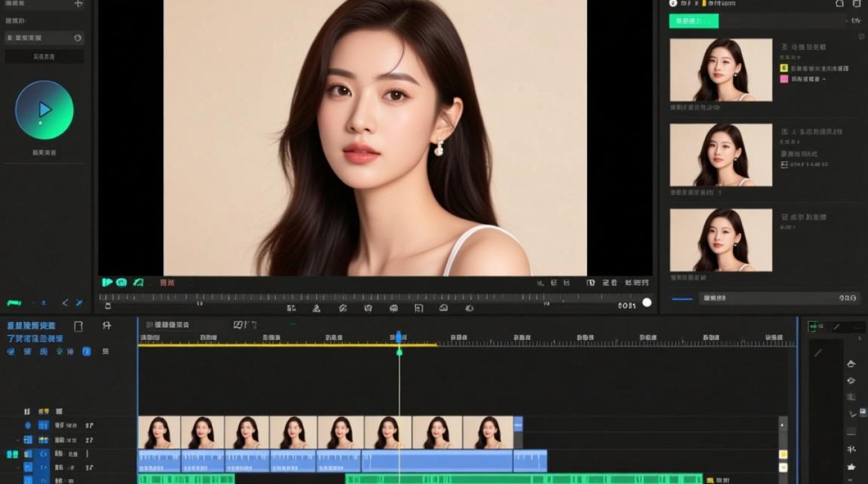Click the pencil icon in bottom-right tool panel
868x484 pixels.
tap(818, 352)
